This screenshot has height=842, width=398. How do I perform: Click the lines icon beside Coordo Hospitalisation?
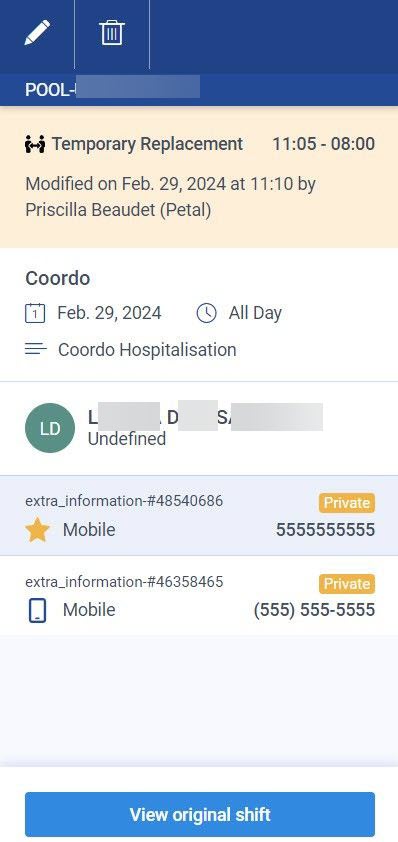(x=35, y=350)
